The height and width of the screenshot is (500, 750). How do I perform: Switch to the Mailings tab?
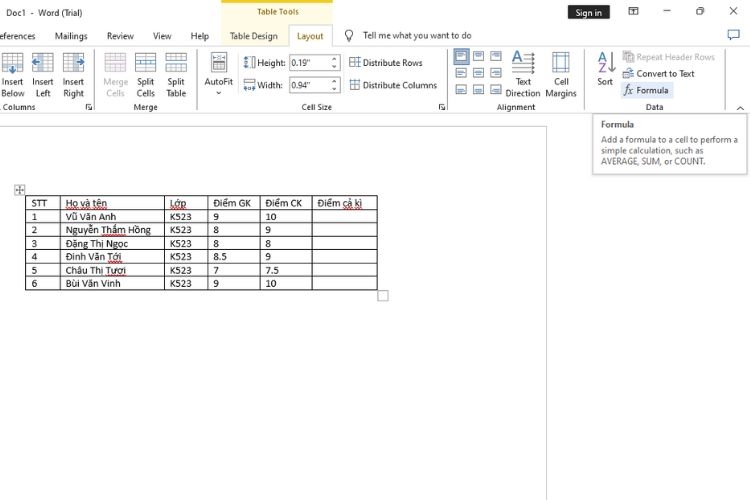pos(71,36)
